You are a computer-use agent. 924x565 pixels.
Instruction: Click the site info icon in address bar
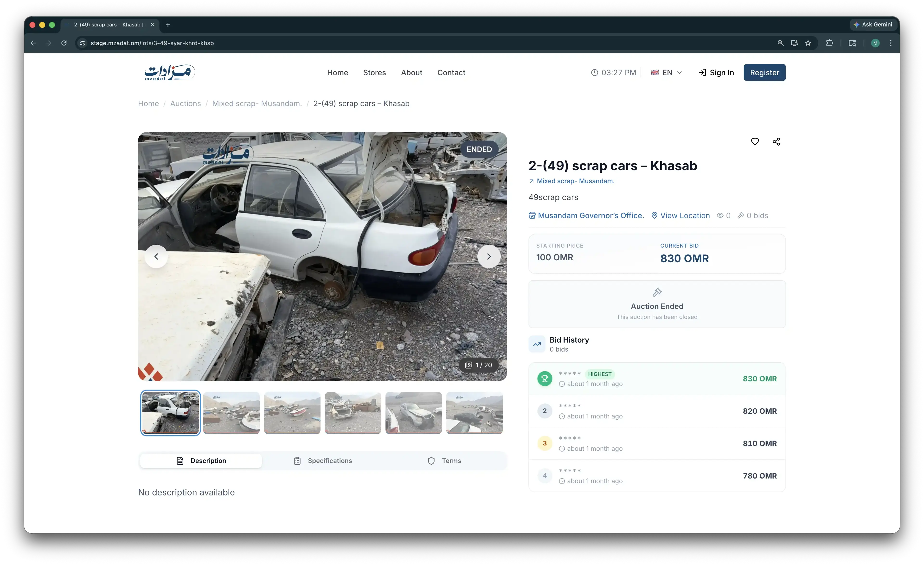pyautogui.click(x=82, y=43)
